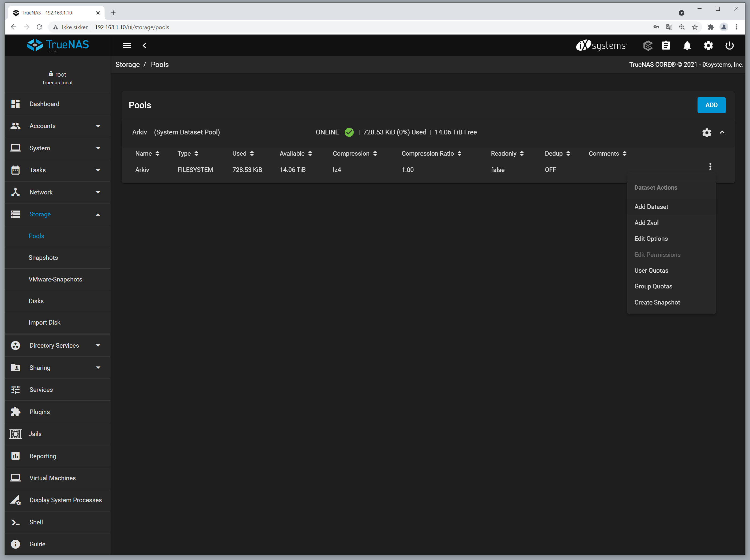Collapse the sidebar with the back chevron
Screen dimensions: 750x560
(144, 46)
